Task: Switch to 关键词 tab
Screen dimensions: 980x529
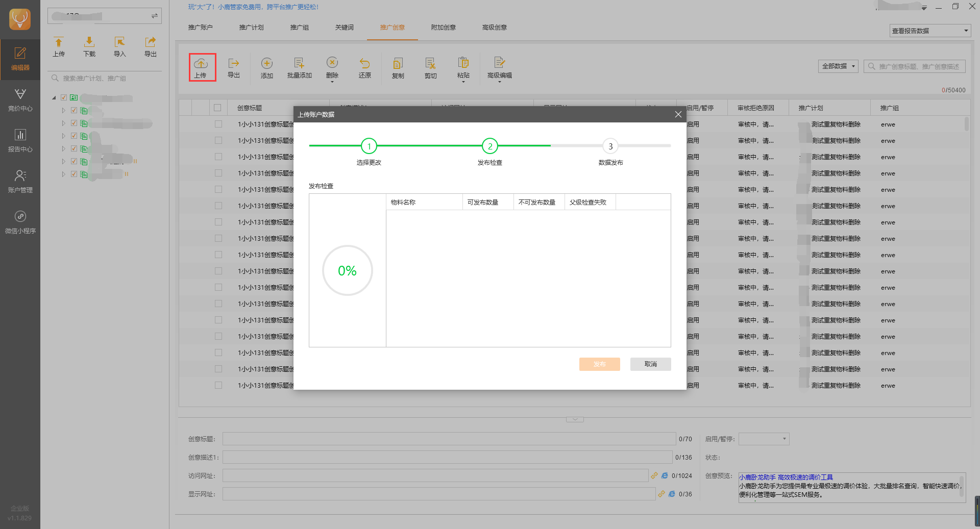Action: pos(345,28)
